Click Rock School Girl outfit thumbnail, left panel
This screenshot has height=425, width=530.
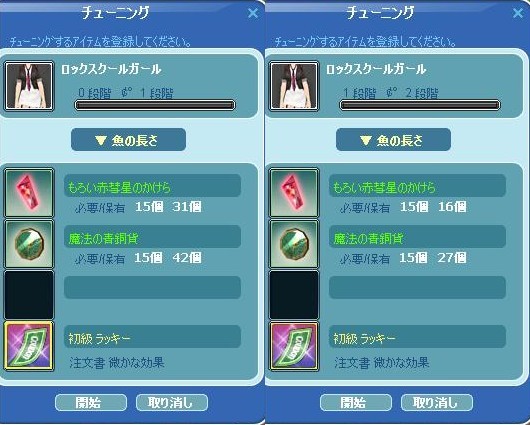pyautogui.click(x=29, y=86)
